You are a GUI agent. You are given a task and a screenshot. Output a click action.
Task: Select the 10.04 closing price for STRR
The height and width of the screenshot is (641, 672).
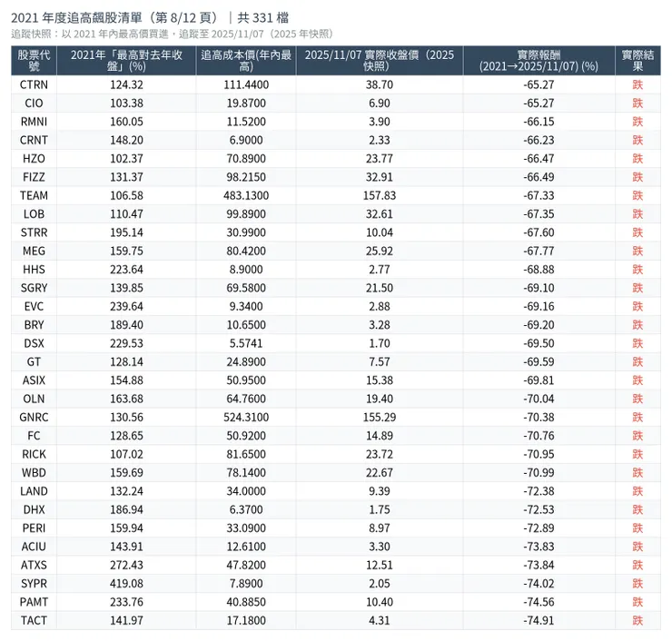(x=380, y=232)
